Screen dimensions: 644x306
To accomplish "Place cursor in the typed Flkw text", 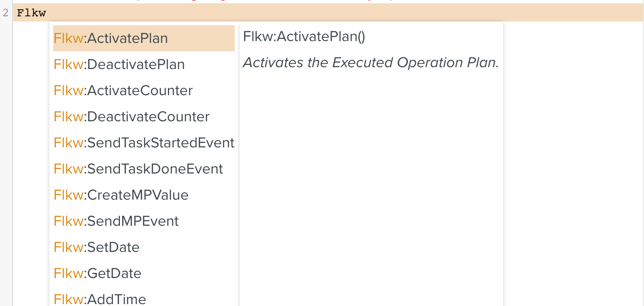I will (x=31, y=13).
